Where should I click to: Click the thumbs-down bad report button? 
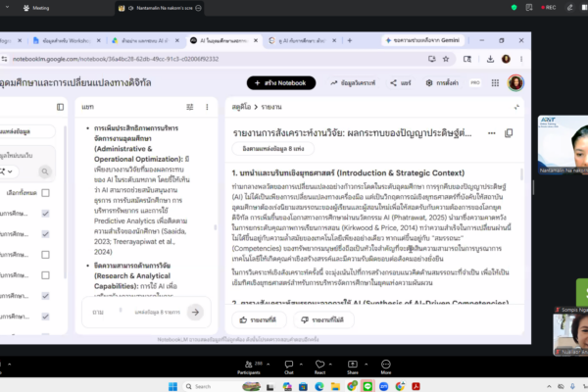(x=322, y=320)
